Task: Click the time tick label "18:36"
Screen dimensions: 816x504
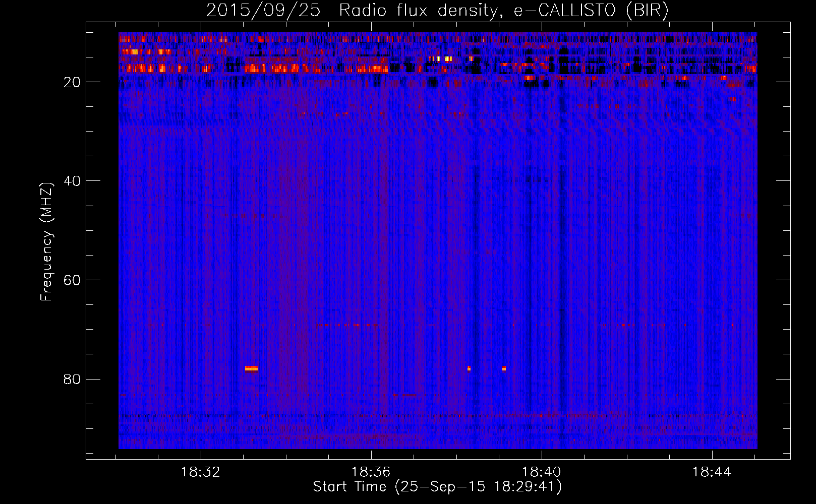Action: pyautogui.click(x=371, y=472)
